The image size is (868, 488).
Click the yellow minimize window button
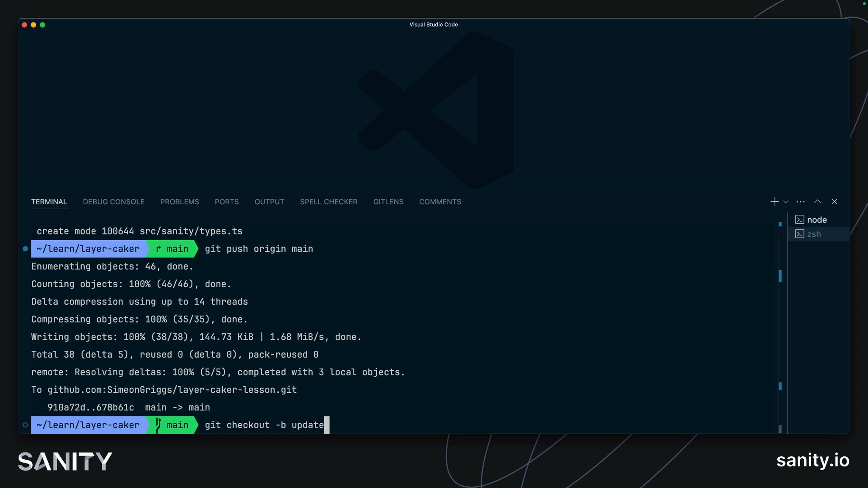(x=33, y=25)
